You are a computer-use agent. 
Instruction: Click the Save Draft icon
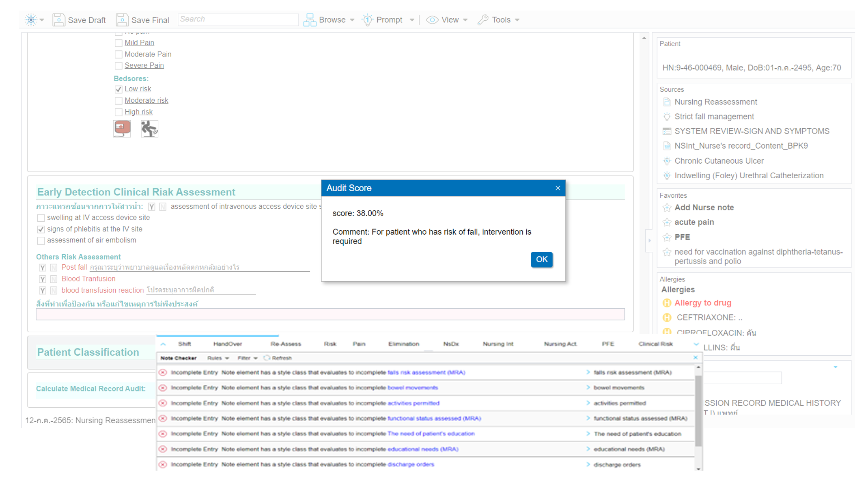pyautogui.click(x=59, y=20)
